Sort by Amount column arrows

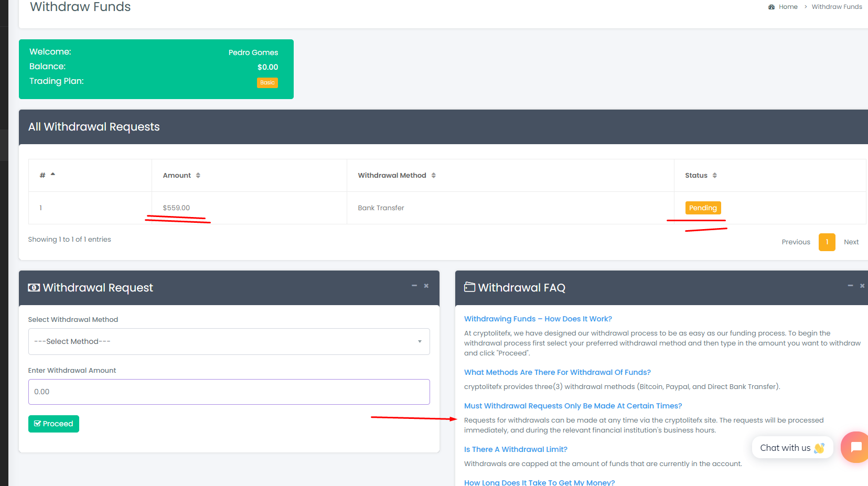click(198, 175)
